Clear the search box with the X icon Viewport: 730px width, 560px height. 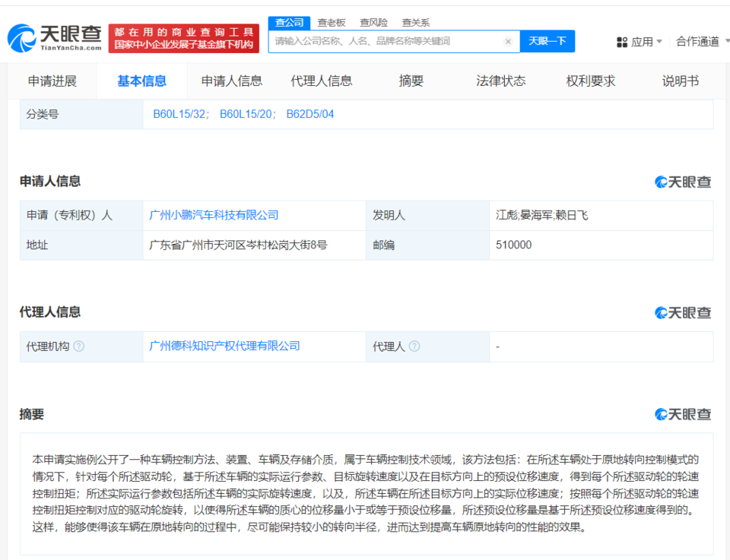[508, 42]
